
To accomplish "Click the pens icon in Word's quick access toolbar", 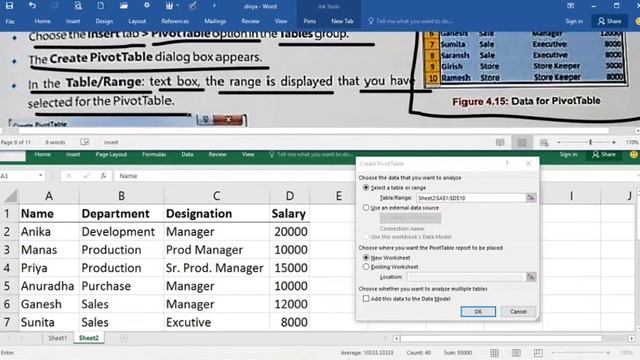I will point(169,6).
